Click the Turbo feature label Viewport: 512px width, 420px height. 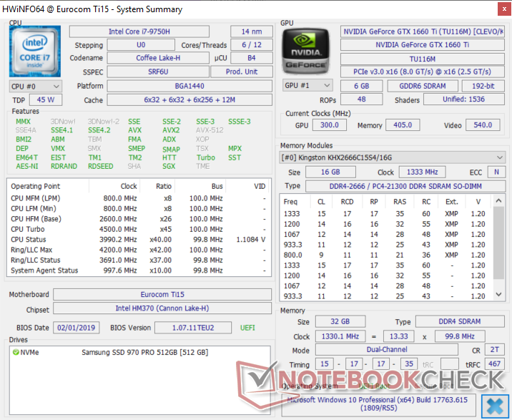coord(206,157)
